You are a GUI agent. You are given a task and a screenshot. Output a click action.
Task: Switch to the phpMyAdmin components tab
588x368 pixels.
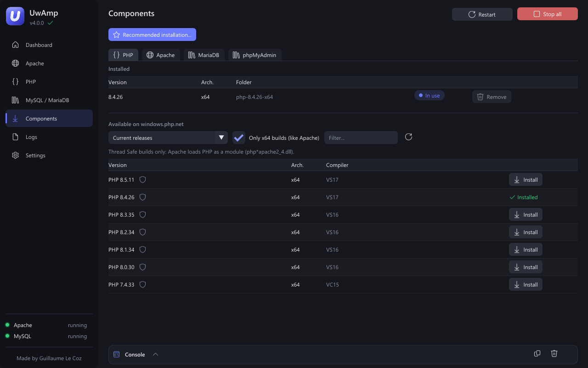255,55
